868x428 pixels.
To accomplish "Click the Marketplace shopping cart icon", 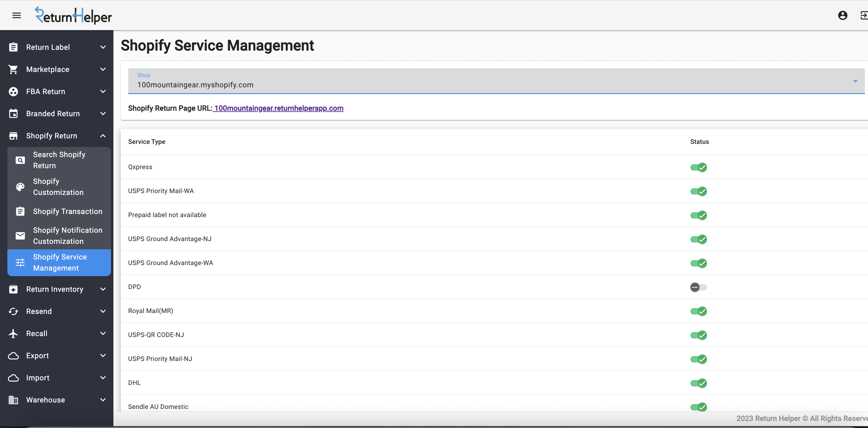I will tap(13, 69).
